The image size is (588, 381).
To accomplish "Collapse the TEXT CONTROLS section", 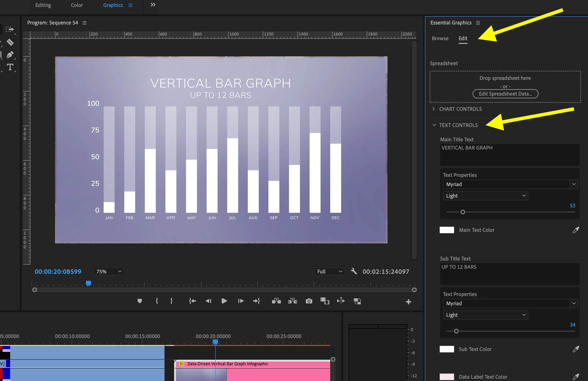I will click(x=434, y=125).
